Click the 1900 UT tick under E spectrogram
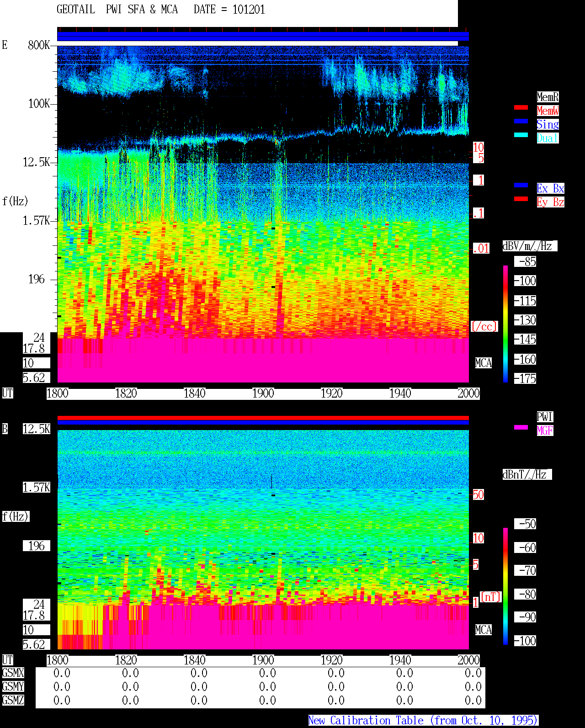This screenshot has width=585, height=728. pyautogui.click(x=263, y=393)
